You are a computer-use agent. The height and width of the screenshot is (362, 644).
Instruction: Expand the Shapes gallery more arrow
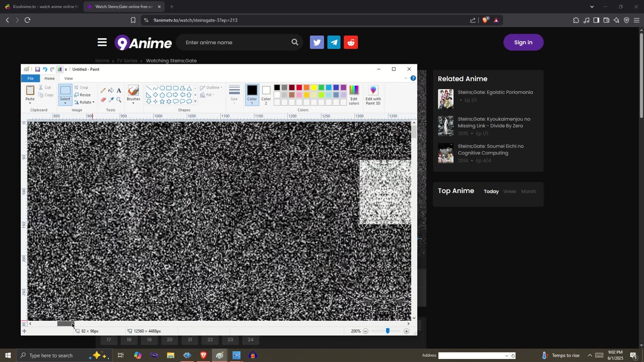click(x=195, y=102)
